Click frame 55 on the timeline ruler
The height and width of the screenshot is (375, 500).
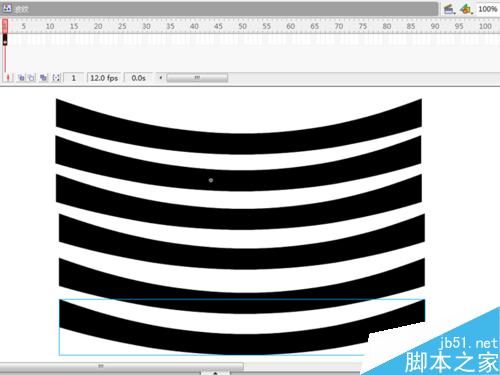pyautogui.click(x=266, y=26)
